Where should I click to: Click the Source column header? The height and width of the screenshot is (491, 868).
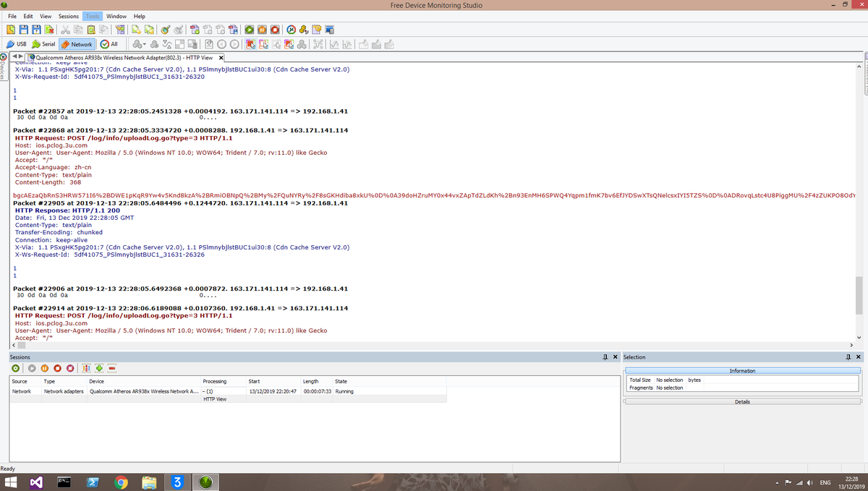25,381
